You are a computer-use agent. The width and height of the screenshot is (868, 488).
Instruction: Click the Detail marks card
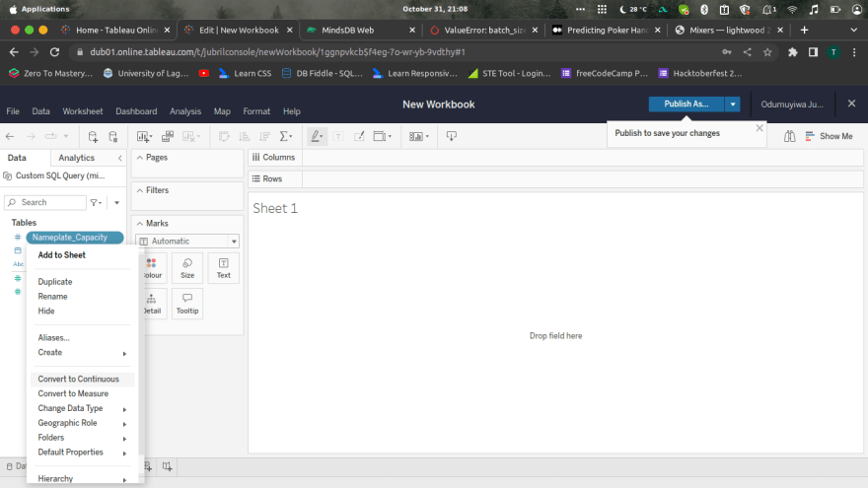point(152,304)
